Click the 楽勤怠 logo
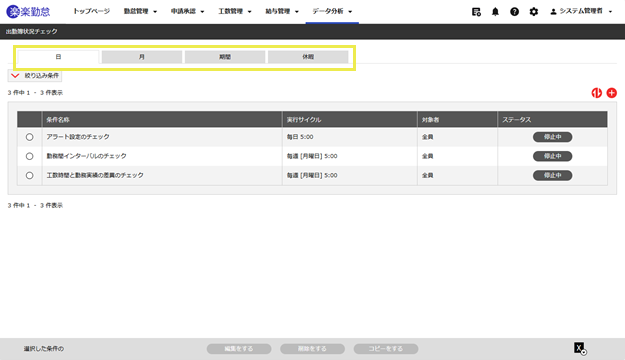The height and width of the screenshot is (360, 625). coord(28,12)
